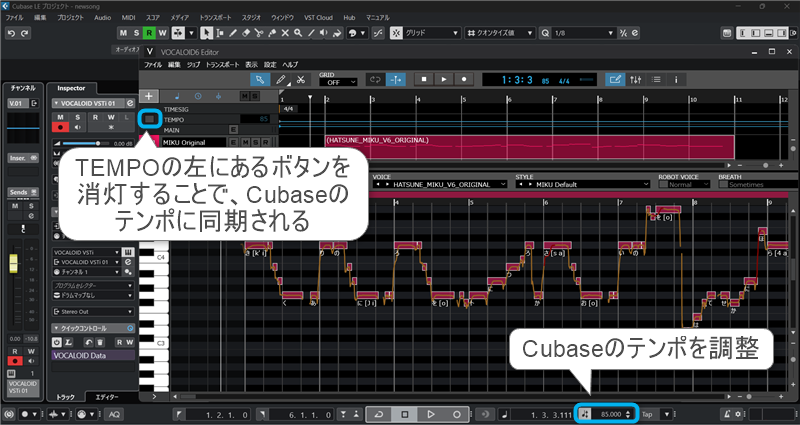The width and height of the screenshot is (800, 425).
Task: Select Cubase glue tool
Action: click(272, 33)
